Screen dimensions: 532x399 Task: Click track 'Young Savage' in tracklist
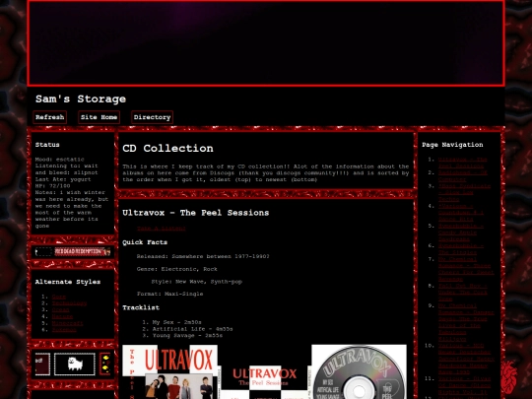(x=187, y=336)
